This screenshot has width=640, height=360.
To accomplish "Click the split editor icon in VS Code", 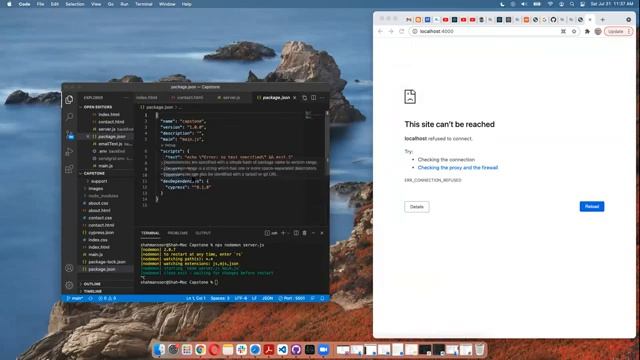I will tap(313, 98).
